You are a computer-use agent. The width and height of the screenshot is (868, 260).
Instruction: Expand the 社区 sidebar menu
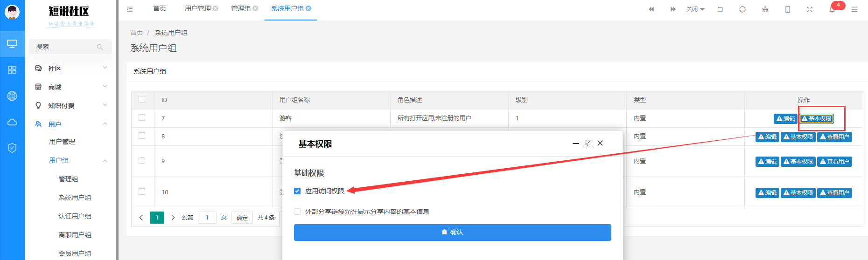[x=70, y=68]
